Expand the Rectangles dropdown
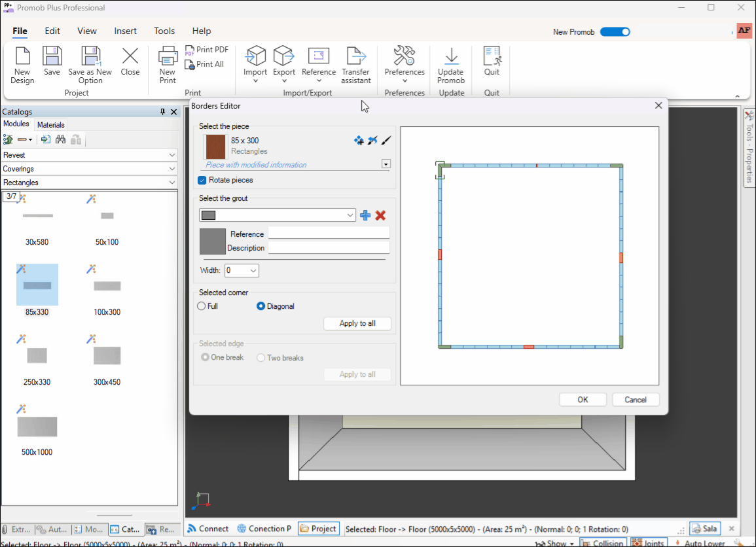This screenshot has width=756, height=547. (x=171, y=183)
